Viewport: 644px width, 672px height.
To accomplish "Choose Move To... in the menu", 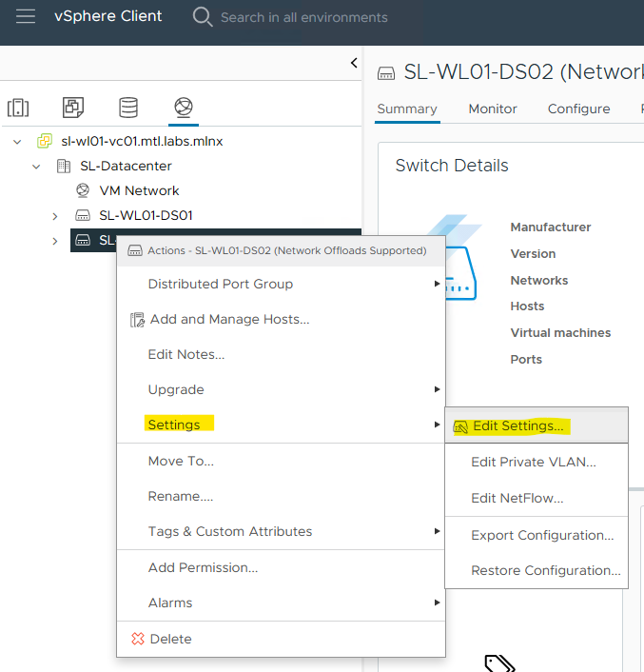I will 281,461.
